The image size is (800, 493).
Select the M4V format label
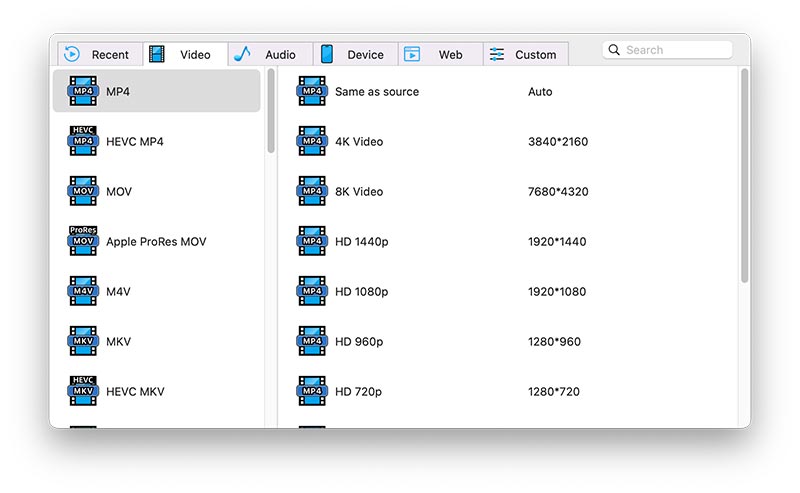[x=118, y=291]
